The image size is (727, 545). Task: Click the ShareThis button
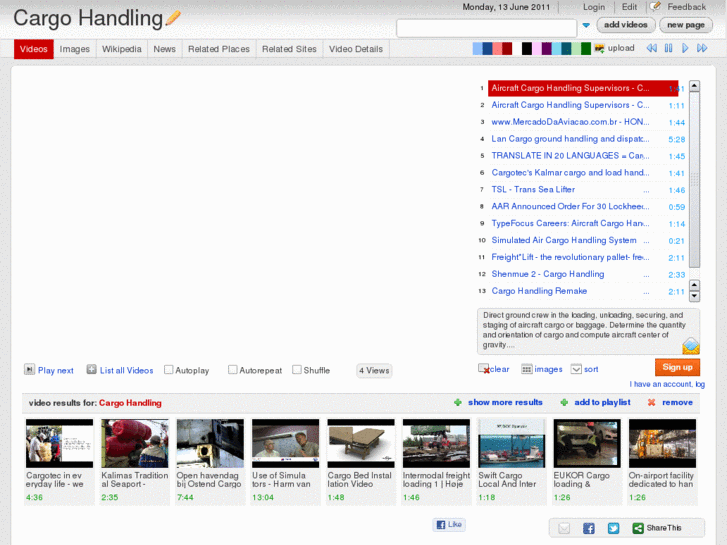(657, 528)
